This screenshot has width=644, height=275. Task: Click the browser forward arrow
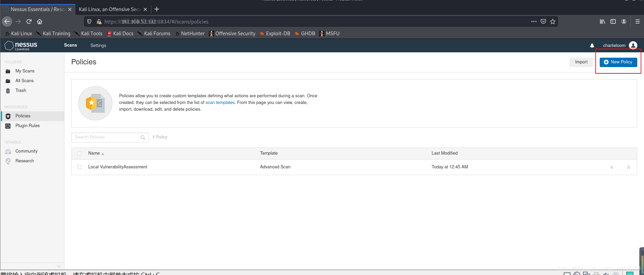18,21
